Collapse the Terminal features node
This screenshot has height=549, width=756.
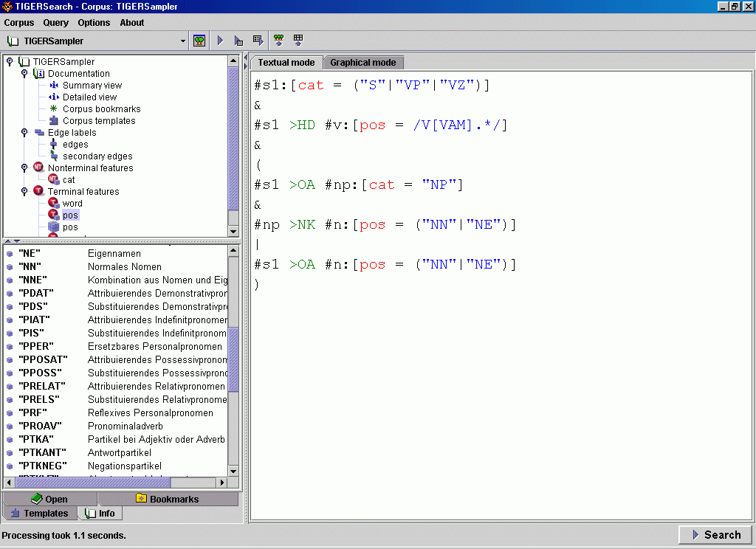24,191
